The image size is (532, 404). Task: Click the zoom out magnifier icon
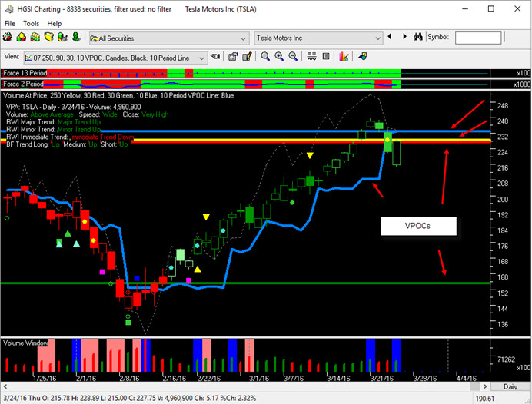click(293, 57)
